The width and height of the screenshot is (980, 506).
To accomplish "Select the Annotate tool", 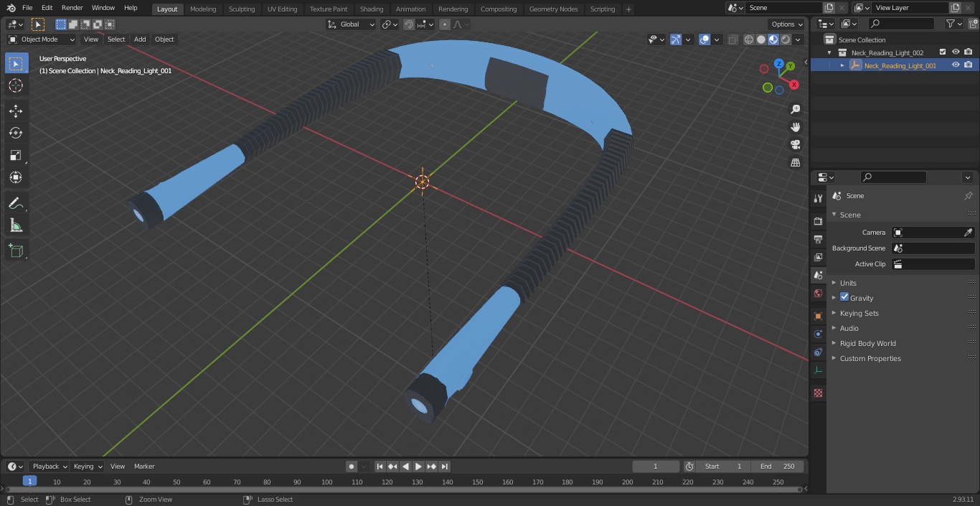I will click(16, 203).
